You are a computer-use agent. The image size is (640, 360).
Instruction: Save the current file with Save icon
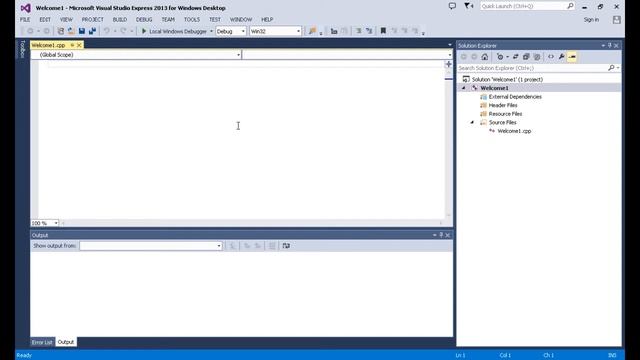[82, 31]
